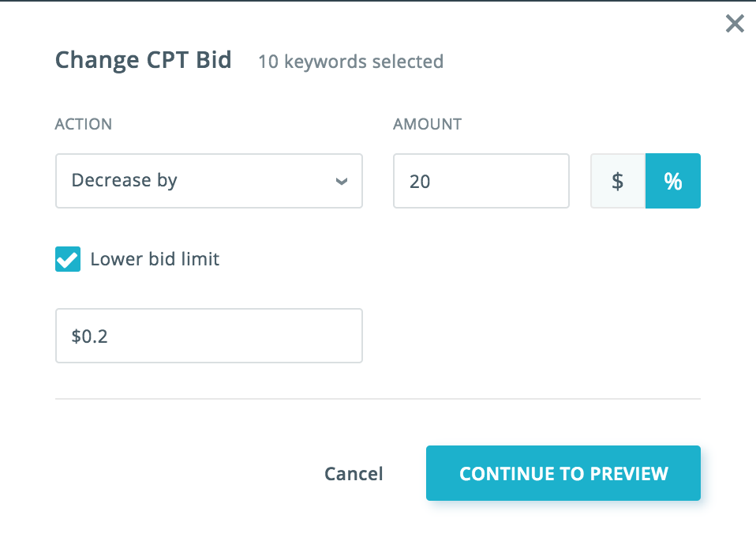The width and height of the screenshot is (756, 545).
Task: Switch amount unit to dollar sign
Action: [618, 181]
